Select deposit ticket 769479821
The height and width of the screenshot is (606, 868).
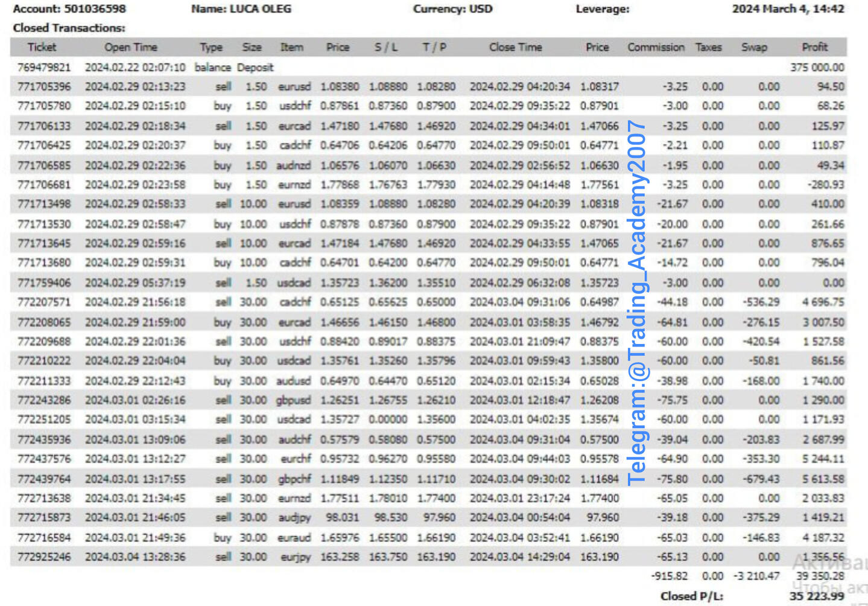(44, 67)
